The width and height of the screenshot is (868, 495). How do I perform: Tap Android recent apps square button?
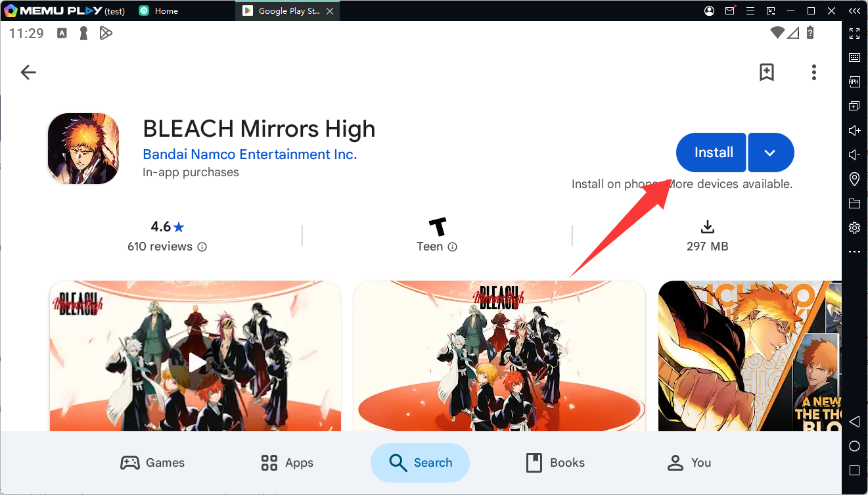(x=854, y=471)
